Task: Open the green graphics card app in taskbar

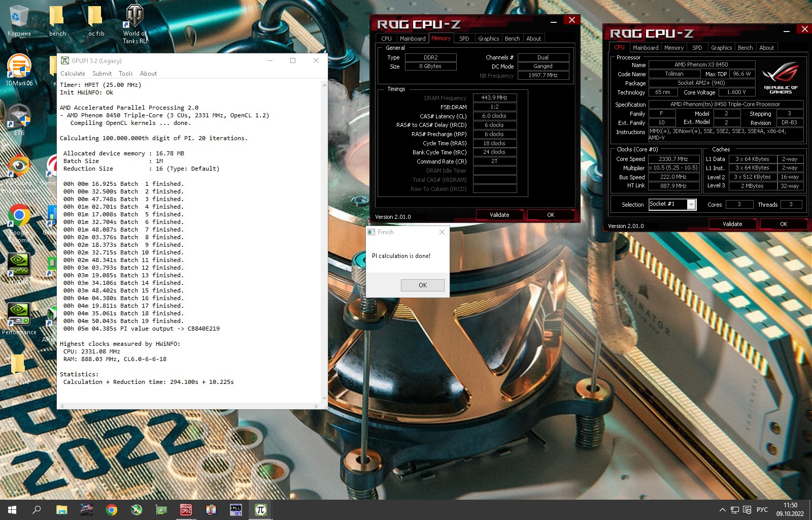Action: [161, 510]
